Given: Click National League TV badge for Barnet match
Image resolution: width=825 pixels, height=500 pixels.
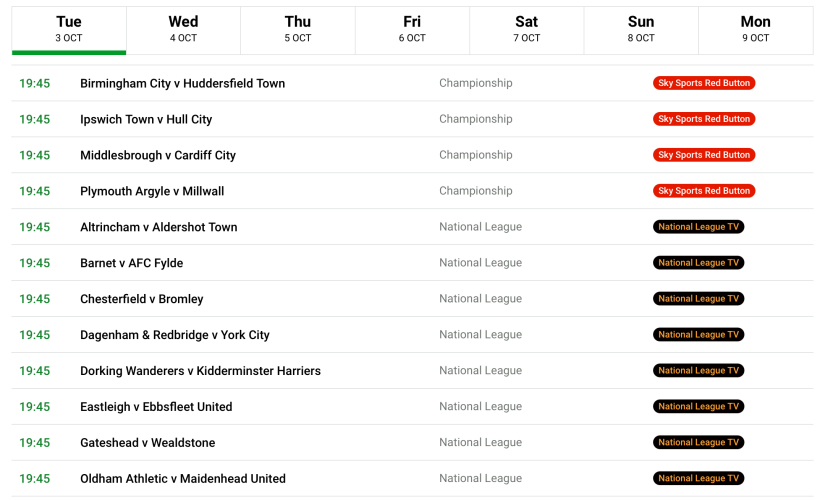Looking at the screenshot, I should [x=698, y=264].
